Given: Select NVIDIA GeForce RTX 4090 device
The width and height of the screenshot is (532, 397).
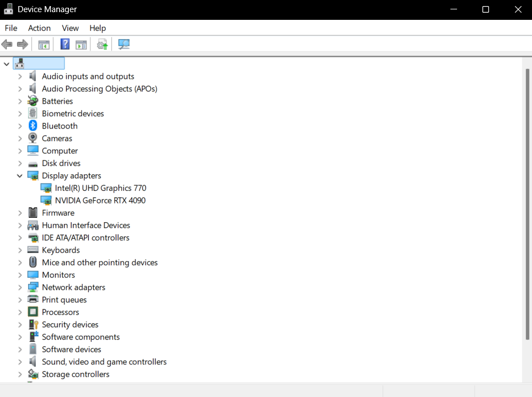Looking at the screenshot, I should pos(100,201).
